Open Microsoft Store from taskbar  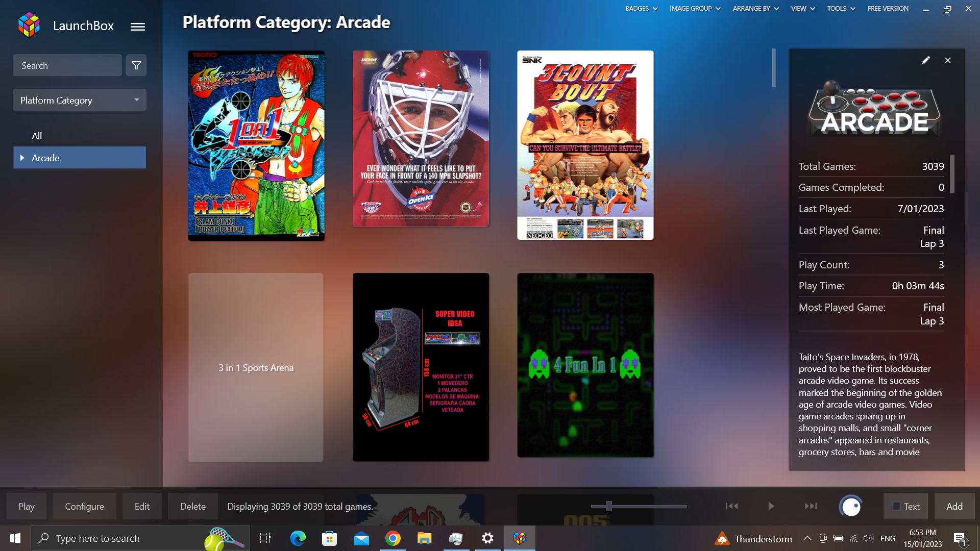(x=329, y=538)
